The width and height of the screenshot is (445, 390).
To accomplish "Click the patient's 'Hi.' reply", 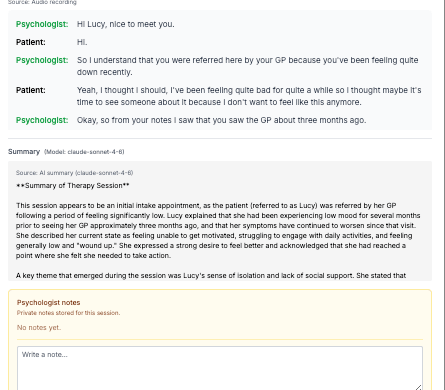I will (x=82, y=42).
